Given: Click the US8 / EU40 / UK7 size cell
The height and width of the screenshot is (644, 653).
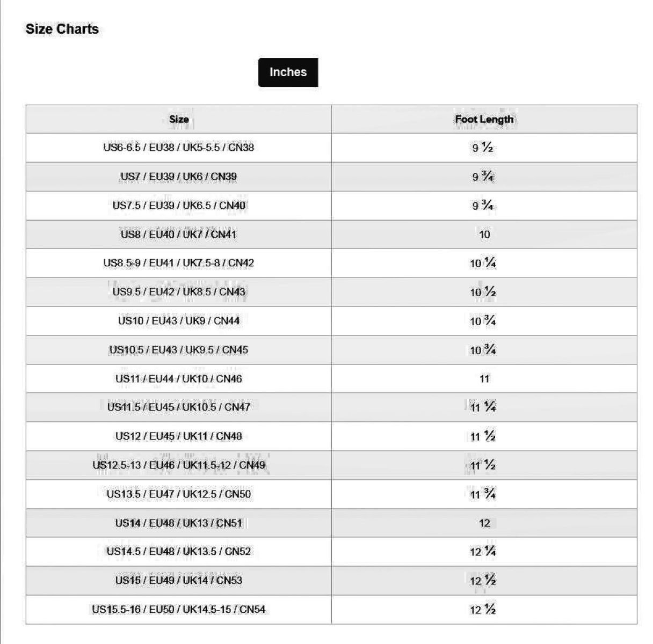Looking at the screenshot, I should click(179, 235).
